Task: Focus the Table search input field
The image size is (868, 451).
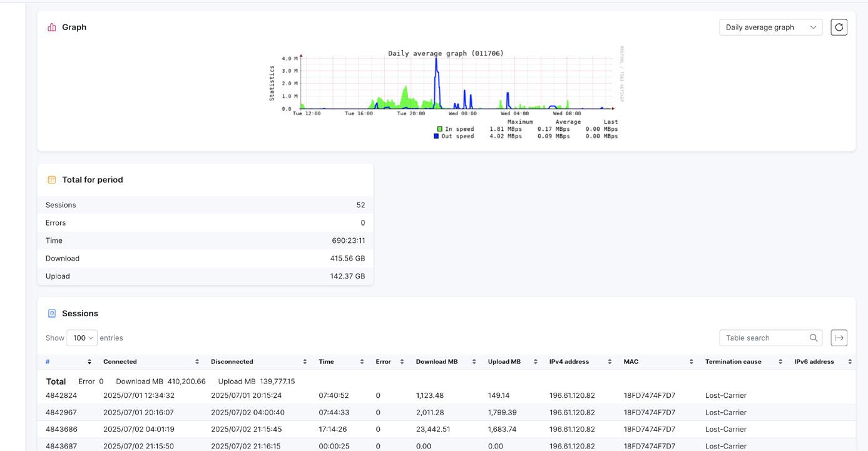Action: click(x=771, y=338)
